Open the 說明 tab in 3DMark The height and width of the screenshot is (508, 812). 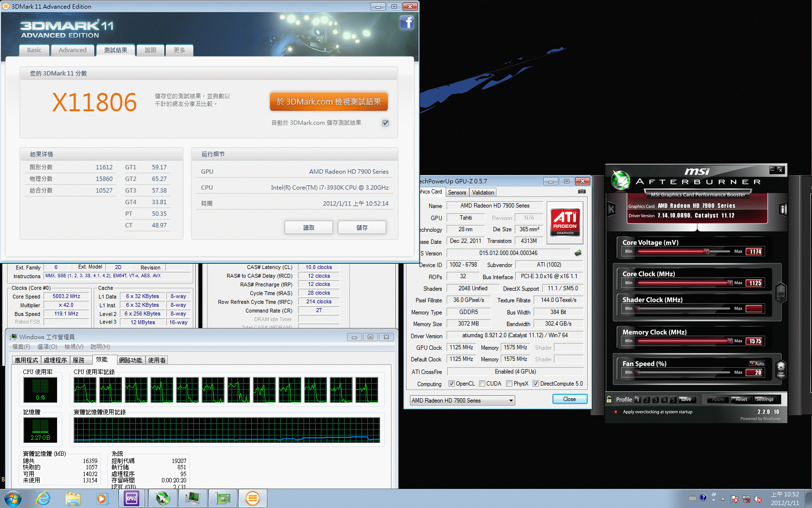[x=150, y=50]
